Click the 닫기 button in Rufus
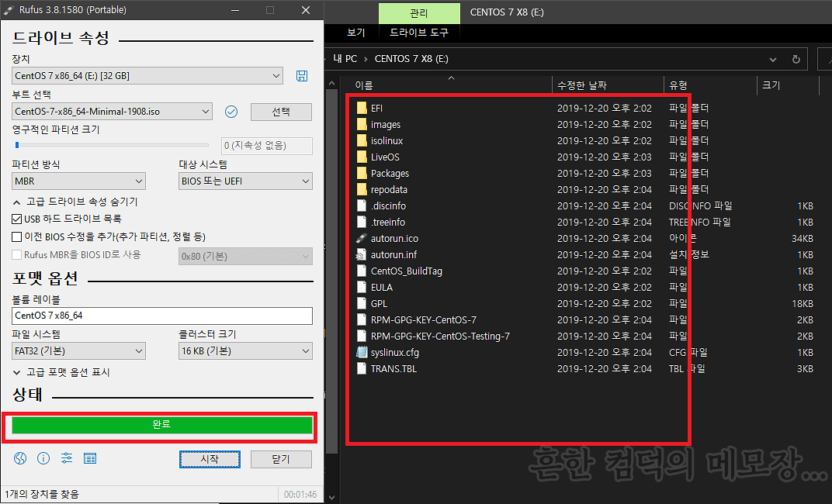Image resolution: width=832 pixels, height=504 pixels. pyautogui.click(x=281, y=459)
